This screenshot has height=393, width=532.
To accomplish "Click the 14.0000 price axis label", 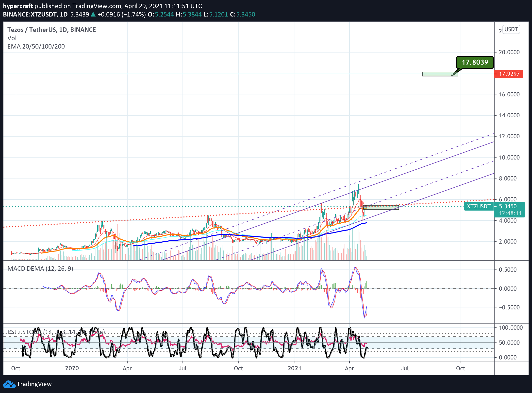I will pyautogui.click(x=509, y=115).
